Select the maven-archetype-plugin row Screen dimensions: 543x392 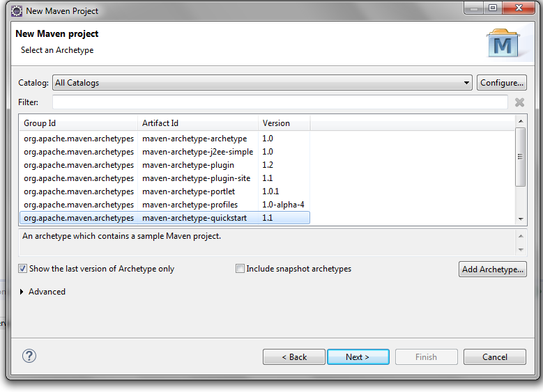(165, 165)
